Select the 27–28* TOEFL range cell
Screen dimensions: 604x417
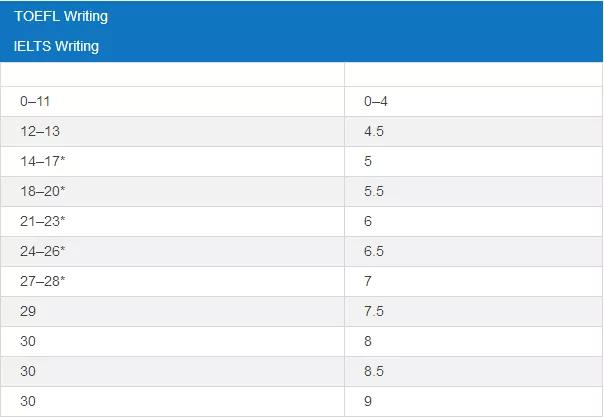pyautogui.click(x=43, y=281)
